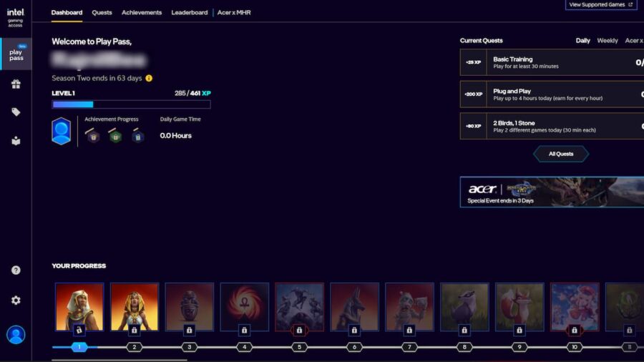
Task: Open the Acer special event banner
Action: pyautogui.click(x=552, y=192)
